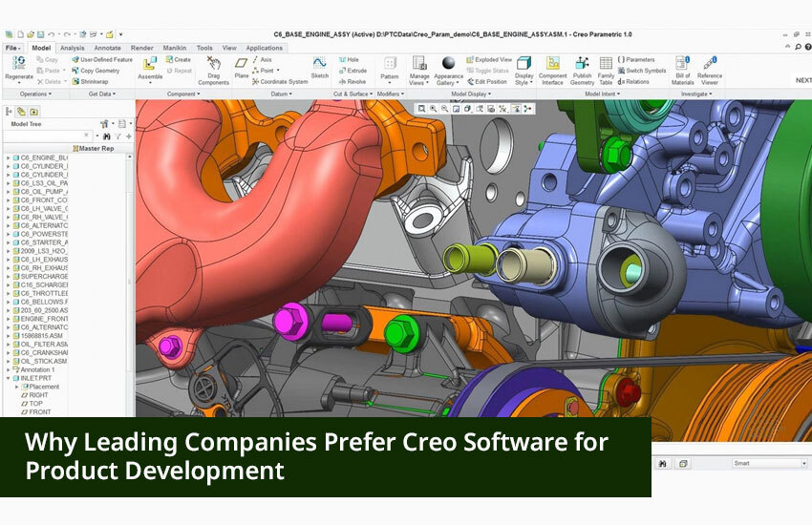Open the Model Tree settings icon

tap(105, 124)
